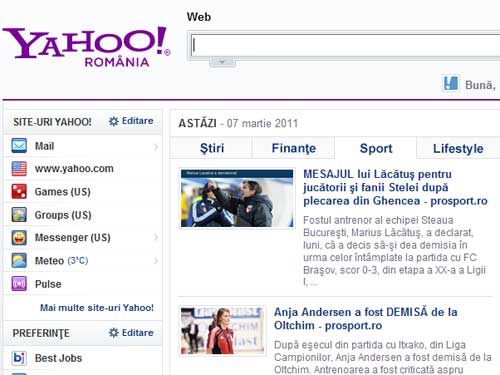Click the Groups (US) link text
500x375 pixels.
click(63, 215)
